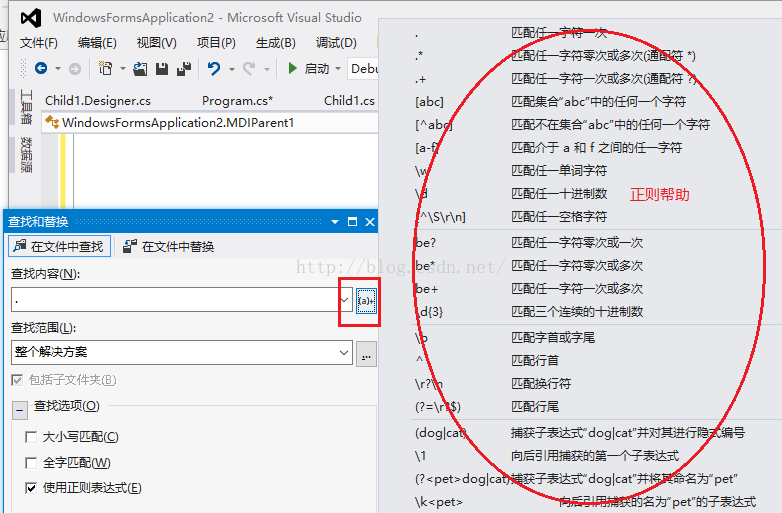Navigate backward with the blue arrow

coord(41,68)
